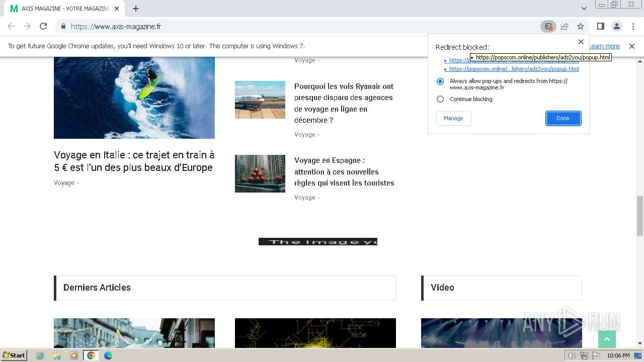
Task: Click the Derniers Articles heading
Action: click(97, 288)
